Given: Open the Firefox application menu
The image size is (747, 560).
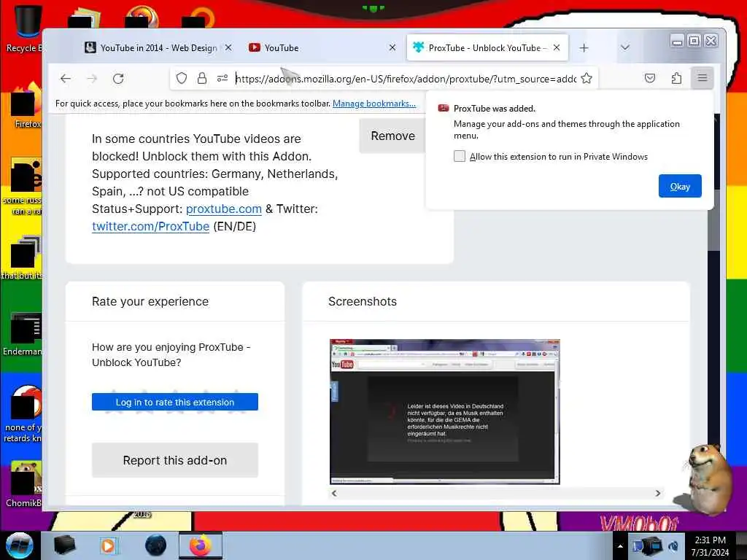Looking at the screenshot, I should click(703, 77).
